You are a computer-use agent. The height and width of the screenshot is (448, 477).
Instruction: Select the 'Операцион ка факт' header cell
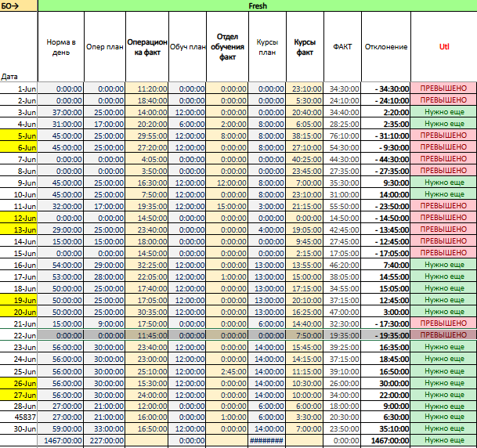point(147,47)
